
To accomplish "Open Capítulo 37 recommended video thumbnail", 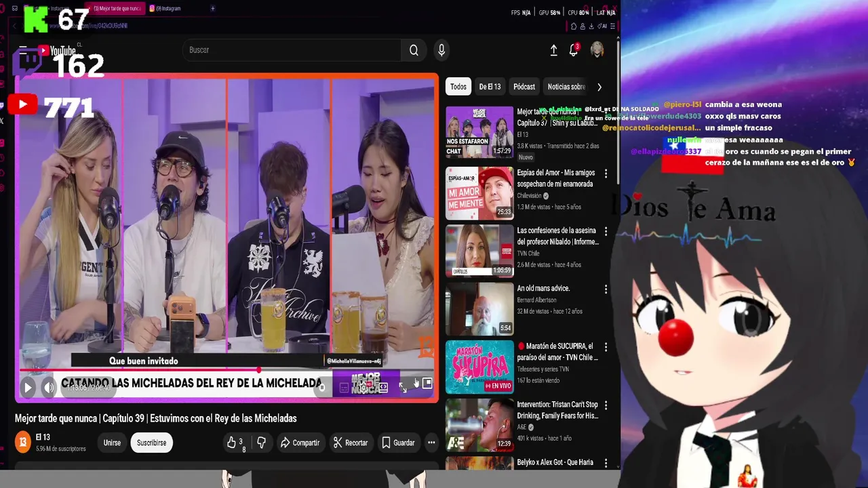I will coord(479,132).
